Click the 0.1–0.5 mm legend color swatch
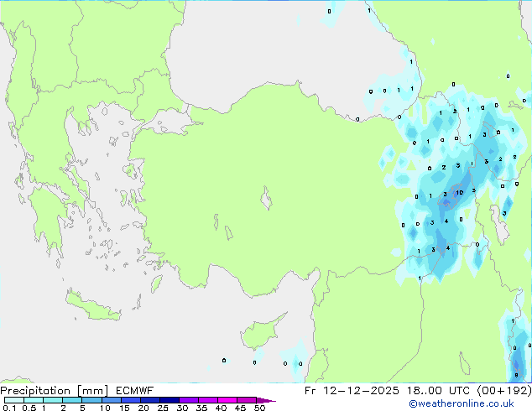The height and width of the screenshot is (411, 532). pos(14,400)
